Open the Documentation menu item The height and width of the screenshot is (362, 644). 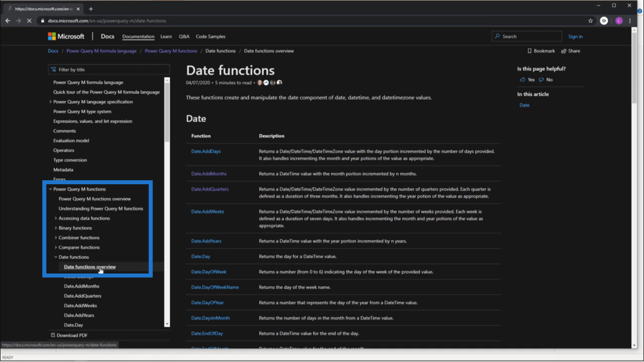point(138,36)
